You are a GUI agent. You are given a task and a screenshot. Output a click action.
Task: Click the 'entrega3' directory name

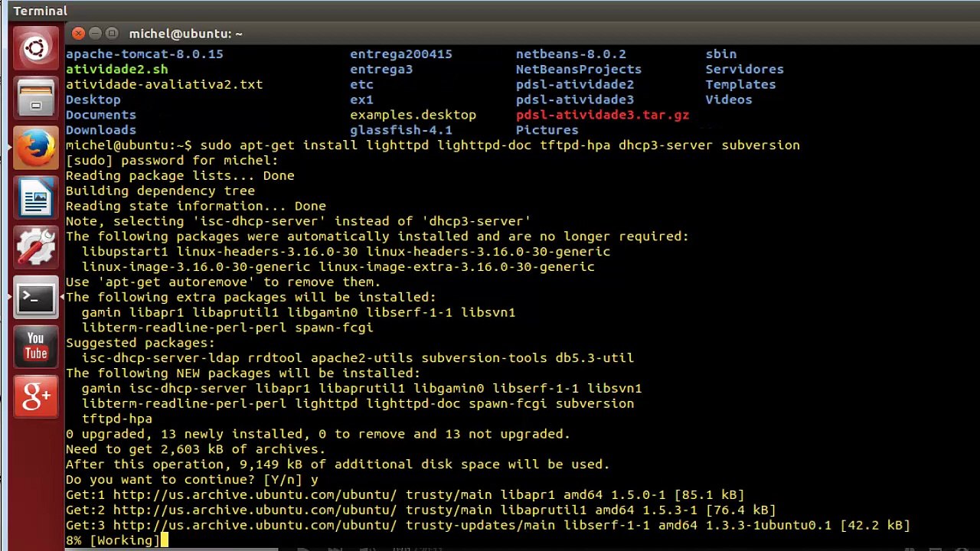click(381, 70)
